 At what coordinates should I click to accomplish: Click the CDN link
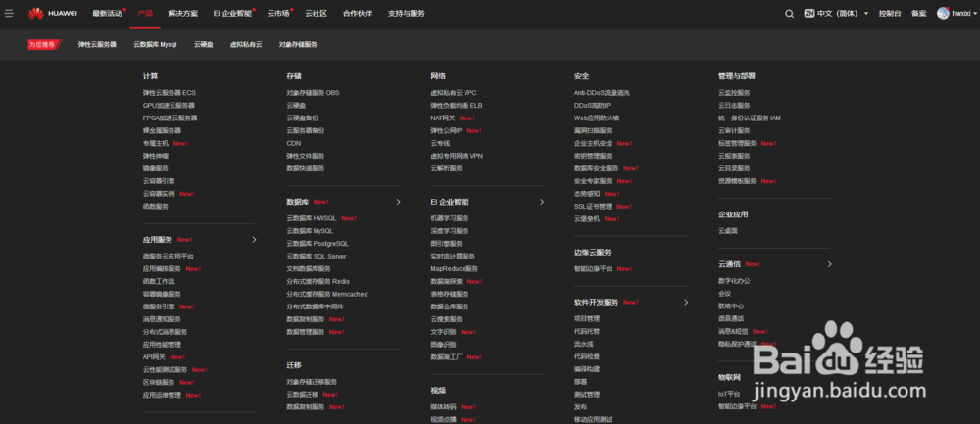pos(294,143)
